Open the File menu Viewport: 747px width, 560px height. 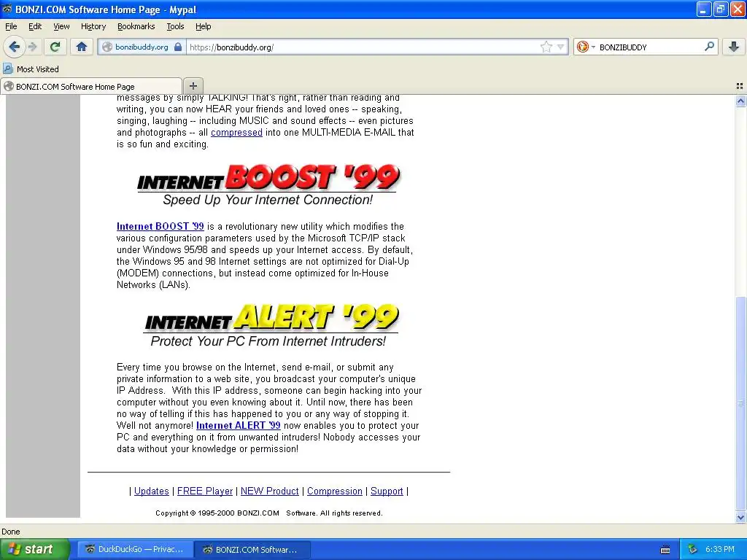pyautogui.click(x=11, y=26)
